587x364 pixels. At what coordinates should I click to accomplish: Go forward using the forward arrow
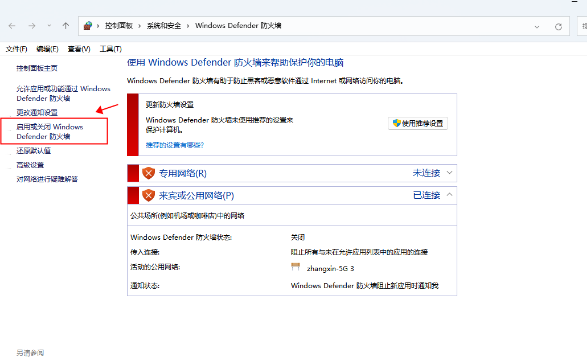(32, 26)
